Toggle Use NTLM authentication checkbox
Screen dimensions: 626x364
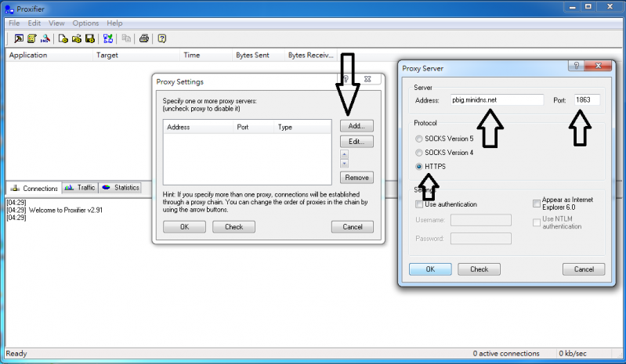click(x=537, y=222)
